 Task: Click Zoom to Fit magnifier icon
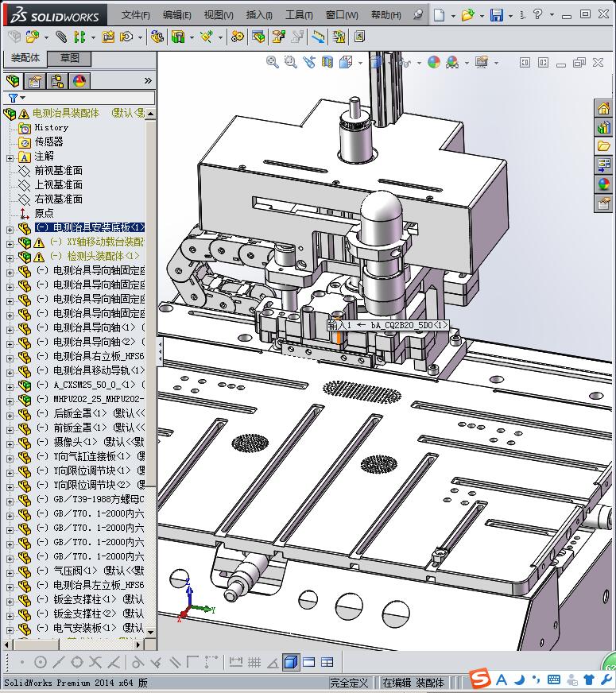click(273, 62)
